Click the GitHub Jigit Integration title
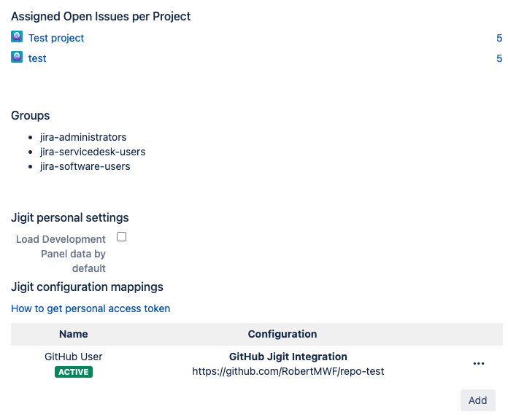This screenshot has width=508, height=420. (x=288, y=357)
